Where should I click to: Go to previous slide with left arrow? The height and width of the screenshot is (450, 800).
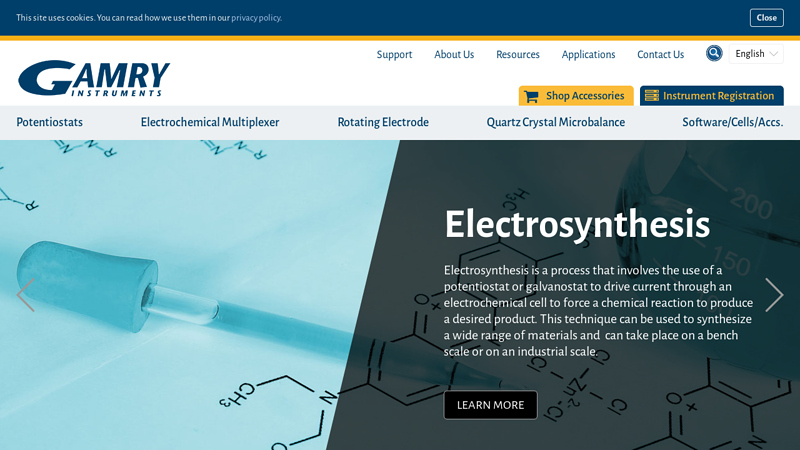tap(26, 295)
